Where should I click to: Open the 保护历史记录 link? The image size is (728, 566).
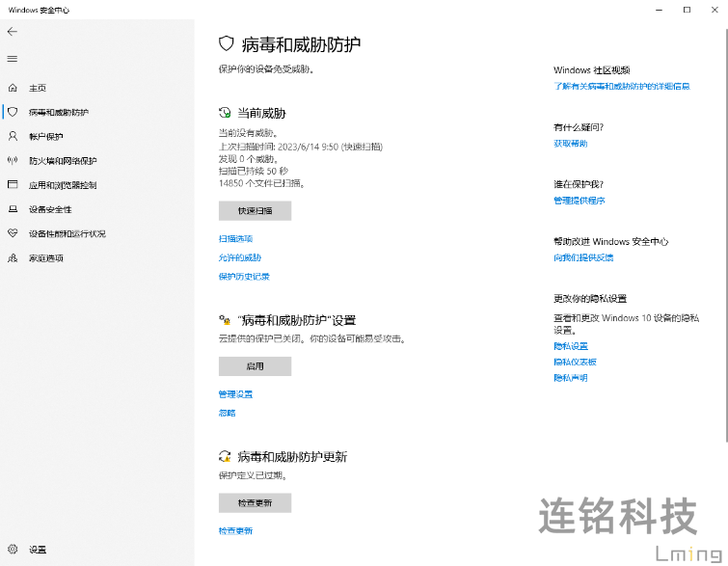pos(244,277)
